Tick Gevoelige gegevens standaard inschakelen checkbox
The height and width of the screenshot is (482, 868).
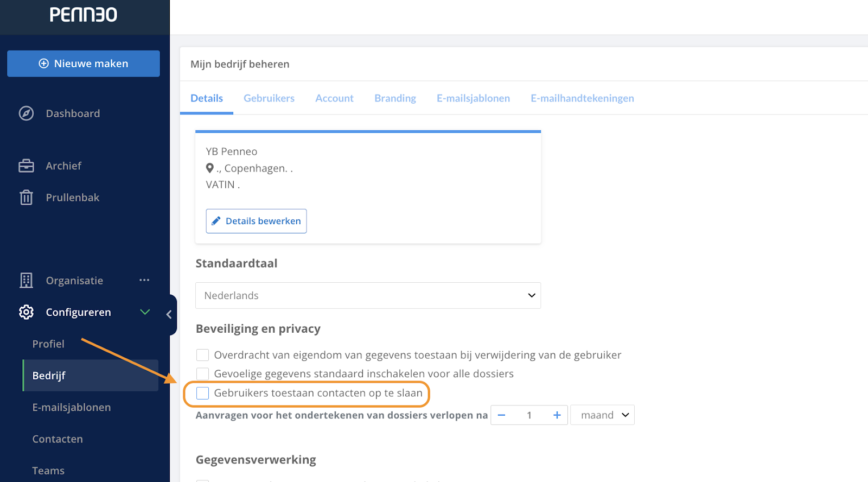(x=202, y=373)
